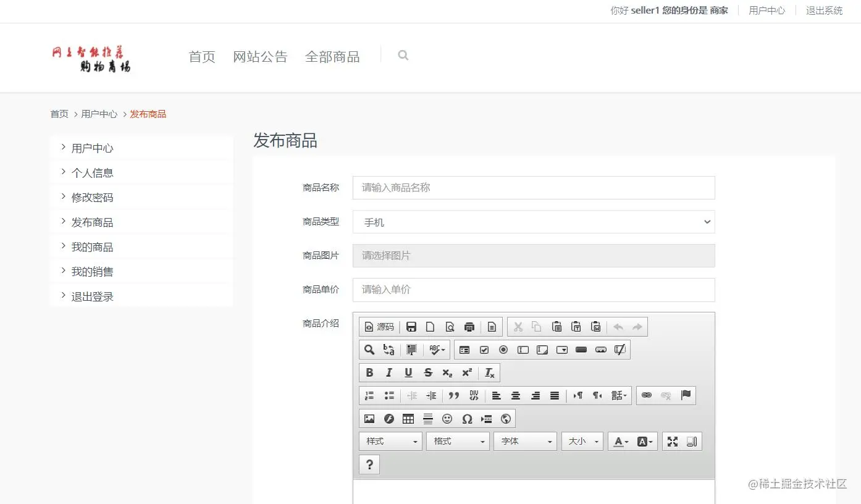Toggle bulleted list in editor

point(389,395)
